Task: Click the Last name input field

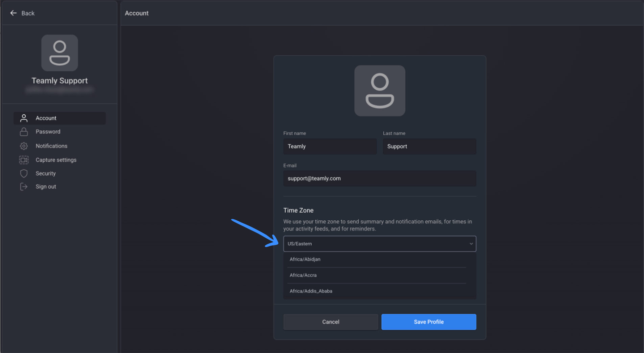Action: (x=429, y=146)
